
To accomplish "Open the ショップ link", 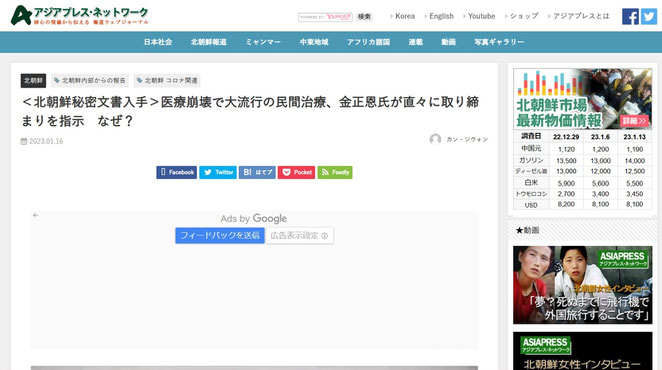I will (x=524, y=16).
